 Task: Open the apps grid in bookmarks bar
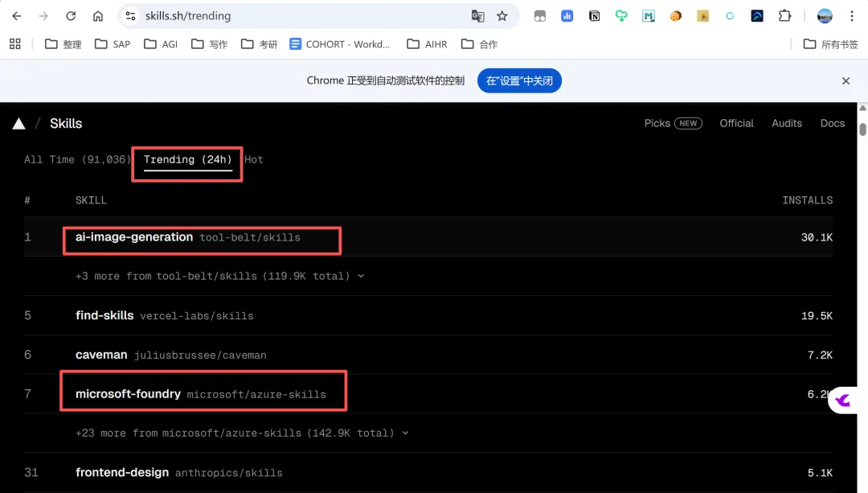pyautogui.click(x=15, y=43)
